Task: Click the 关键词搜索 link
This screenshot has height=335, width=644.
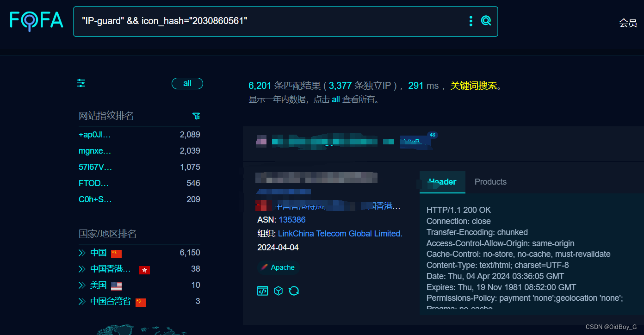Action: click(474, 86)
